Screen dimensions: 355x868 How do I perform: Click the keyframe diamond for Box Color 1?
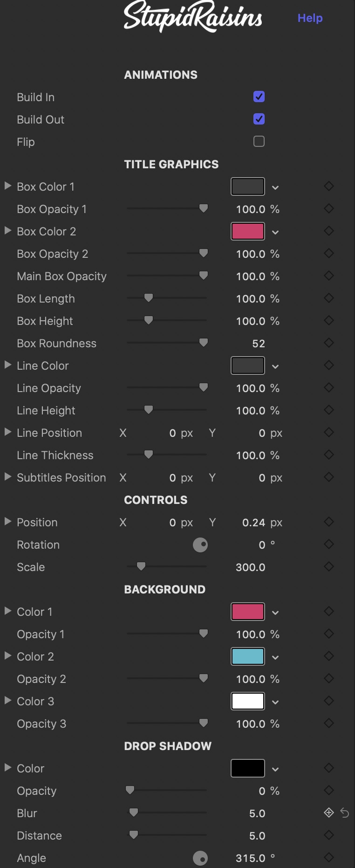(329, 186)
